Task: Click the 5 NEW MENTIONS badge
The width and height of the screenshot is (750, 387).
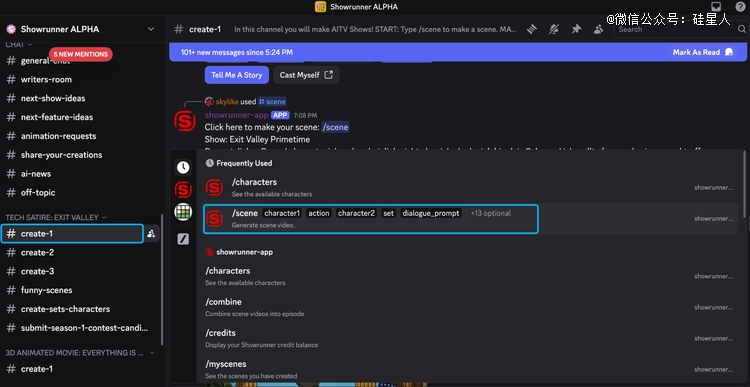Action: point(81,55)
